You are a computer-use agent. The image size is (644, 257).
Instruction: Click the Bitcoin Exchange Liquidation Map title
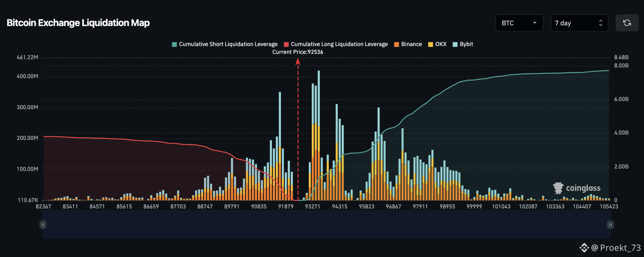(78, 23)
